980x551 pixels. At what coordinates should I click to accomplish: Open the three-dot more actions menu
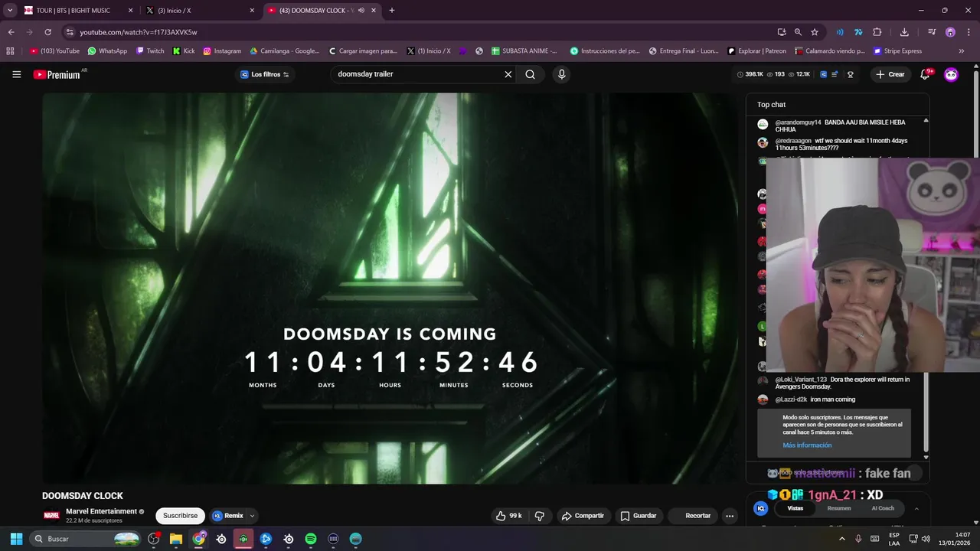coord(730,516)
